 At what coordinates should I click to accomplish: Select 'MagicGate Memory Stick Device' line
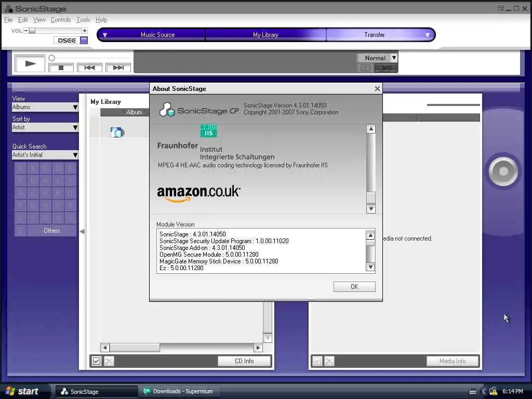tap(219, 261)
